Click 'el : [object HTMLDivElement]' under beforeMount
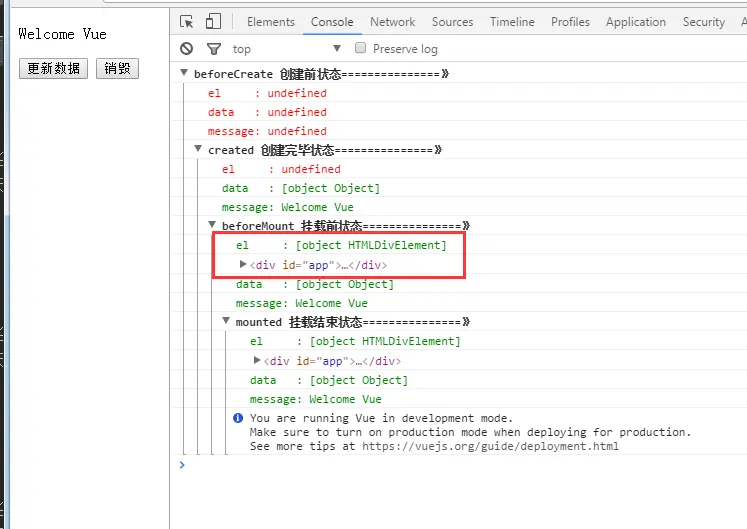This screenshot has height=529, width=747. click(341, 245)
